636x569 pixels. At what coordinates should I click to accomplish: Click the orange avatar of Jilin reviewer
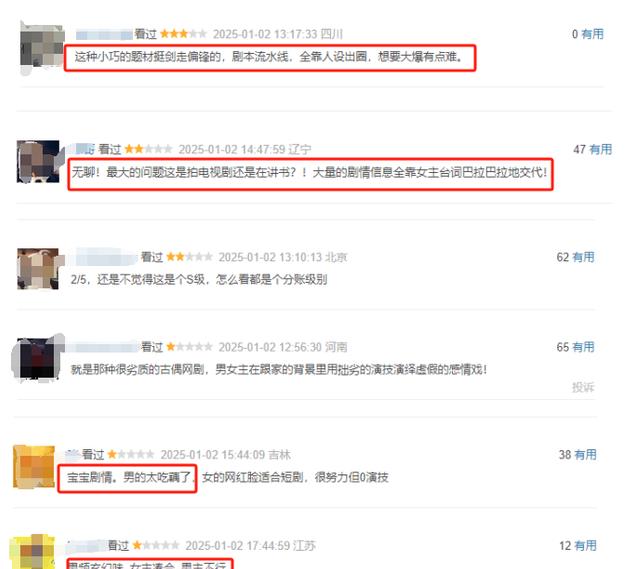click(34, 466)
